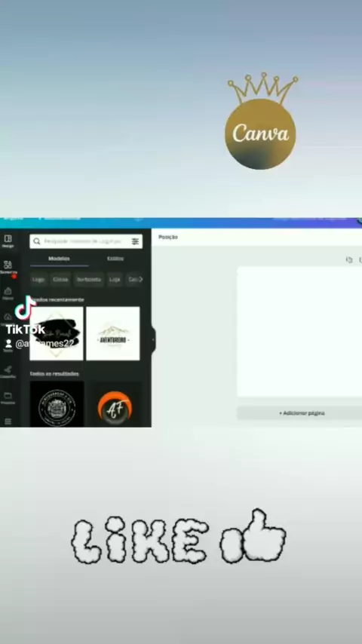This screenshot has height=644, width=362.
Task: Select the Loja category chip
Action: 115,279
